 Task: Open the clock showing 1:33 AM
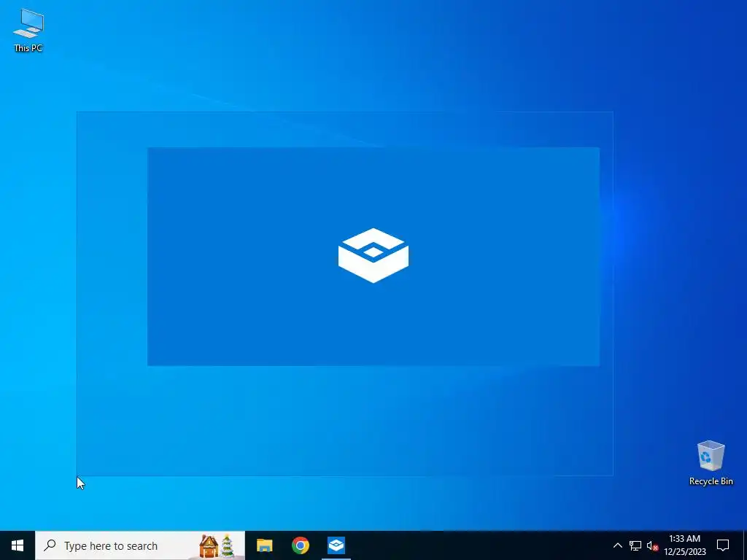685,545
